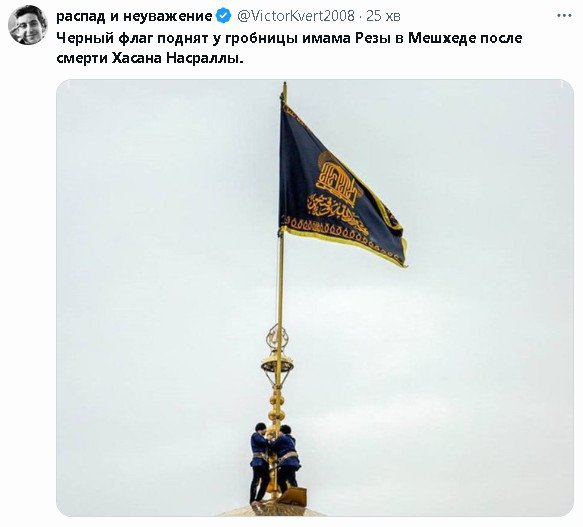
Task: Click the blue verified checkmark badge
Action: point(224,16)
